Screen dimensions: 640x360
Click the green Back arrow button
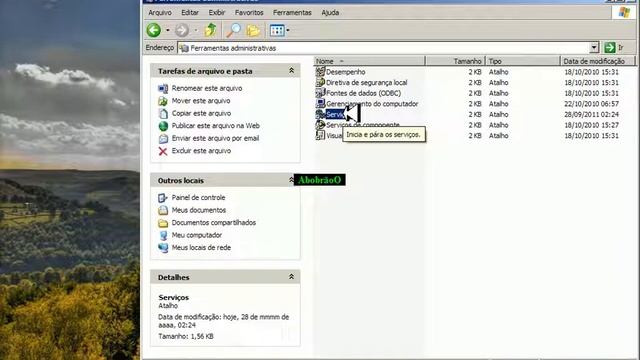click(x=154, y=30)
